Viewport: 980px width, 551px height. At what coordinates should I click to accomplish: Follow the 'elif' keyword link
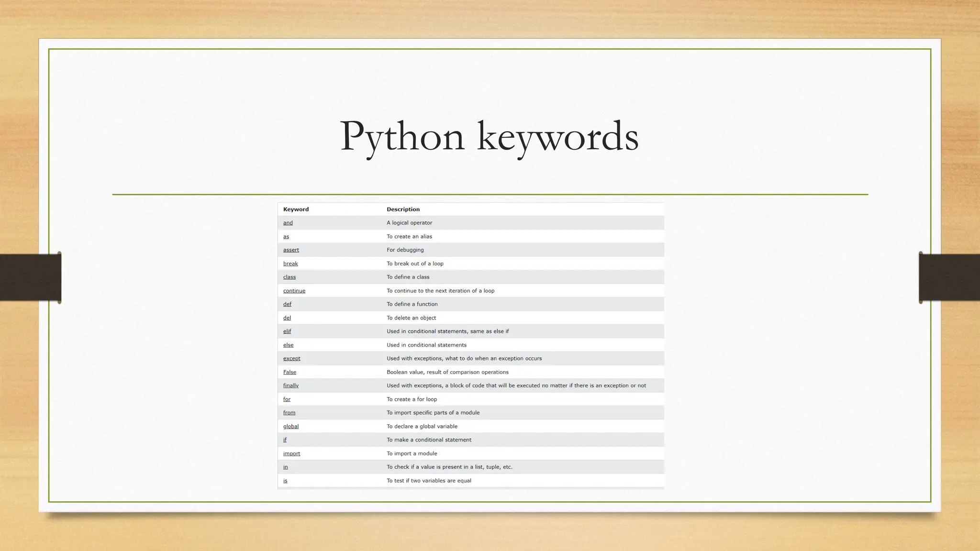pyautogui.click(x=287, y=331)
